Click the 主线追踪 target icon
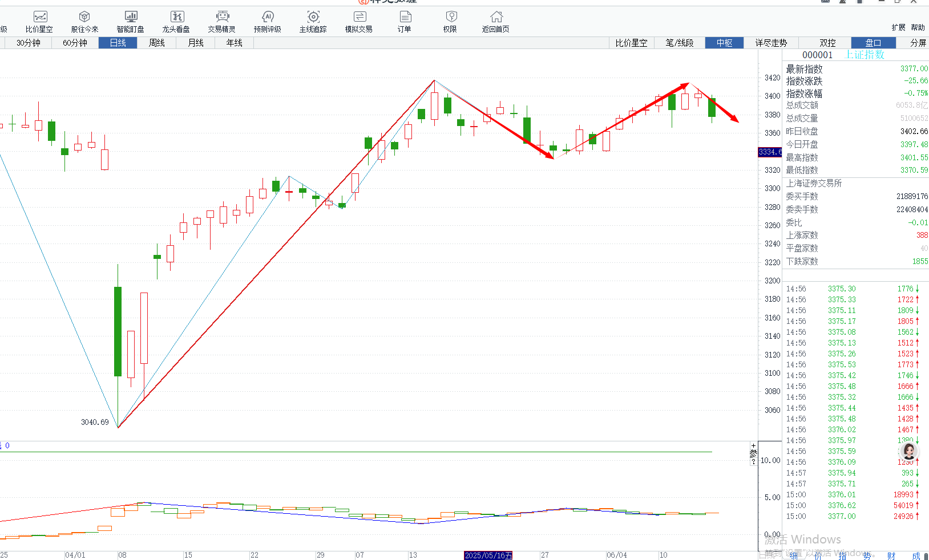Screen dimensions: 929x560 (x=313, y=21)
